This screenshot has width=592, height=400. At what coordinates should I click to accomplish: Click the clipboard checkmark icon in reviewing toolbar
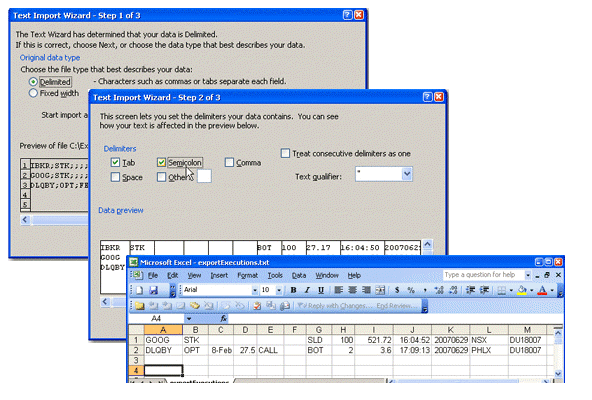257,306
